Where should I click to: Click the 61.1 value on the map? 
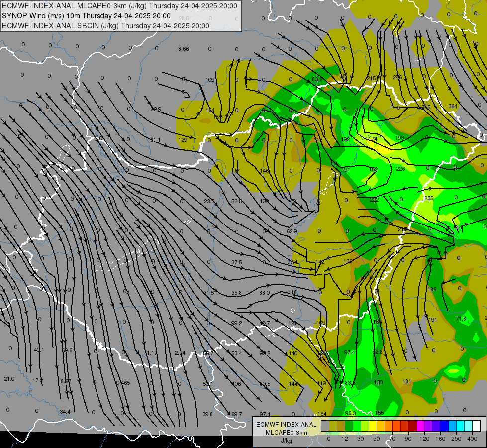[155, 140]
